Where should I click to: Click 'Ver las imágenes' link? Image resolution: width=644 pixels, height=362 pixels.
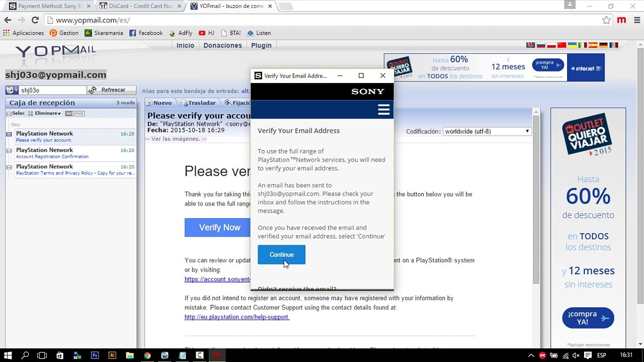click(175, 139)
